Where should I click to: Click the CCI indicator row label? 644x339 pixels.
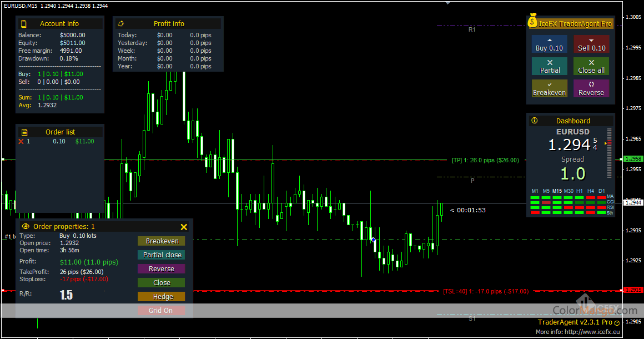point(610,202)
